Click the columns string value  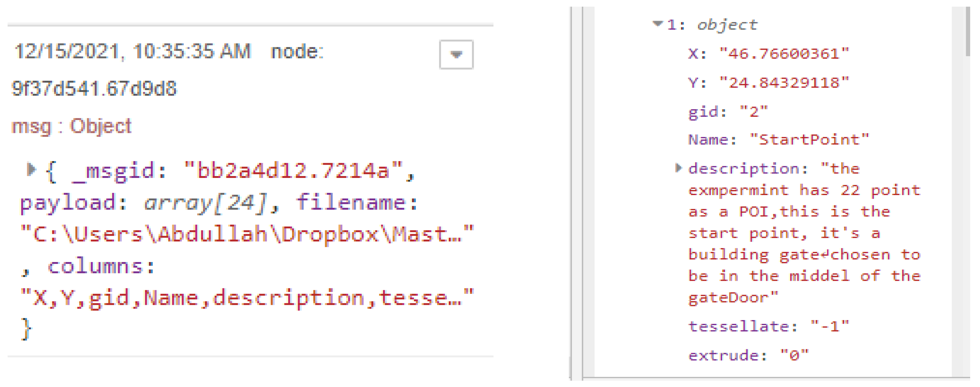[247, 298]
